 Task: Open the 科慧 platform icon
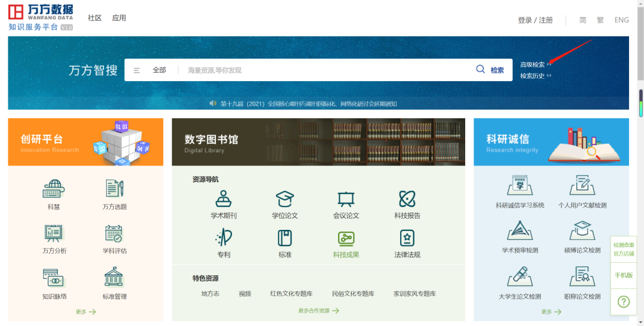point(54,189)
